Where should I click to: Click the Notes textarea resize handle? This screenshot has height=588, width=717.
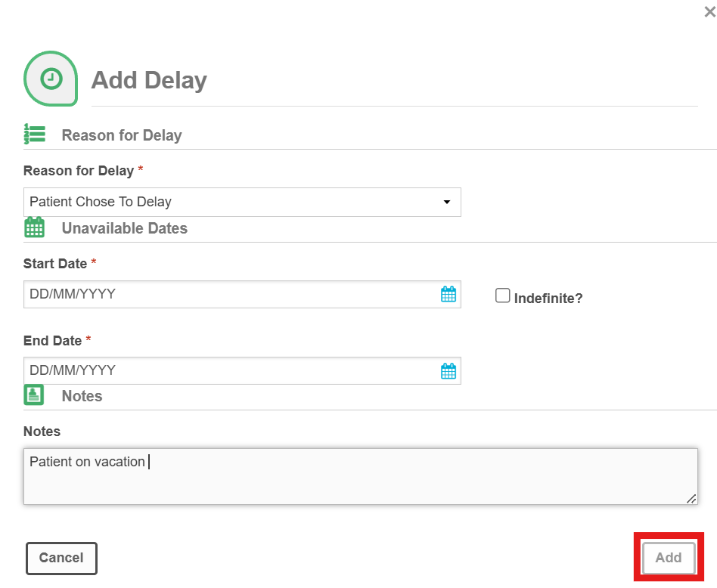coord(691,499)
